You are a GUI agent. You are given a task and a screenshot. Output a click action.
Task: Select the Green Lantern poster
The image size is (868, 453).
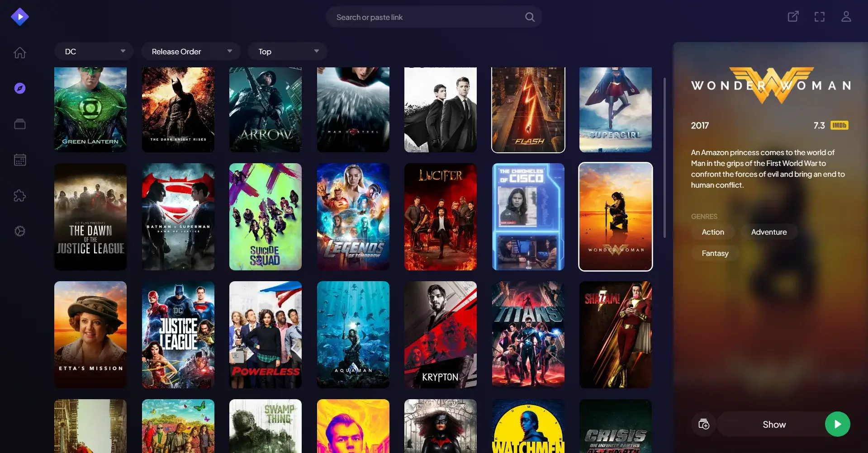pos(90,110)
